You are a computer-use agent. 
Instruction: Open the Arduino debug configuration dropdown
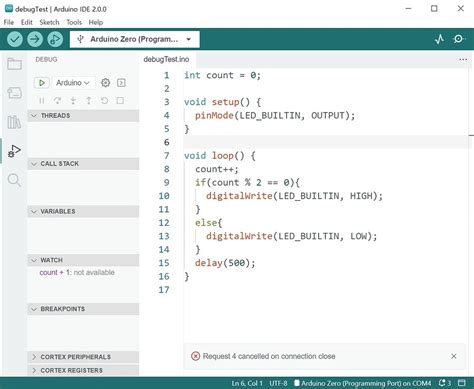pos(73,83)
